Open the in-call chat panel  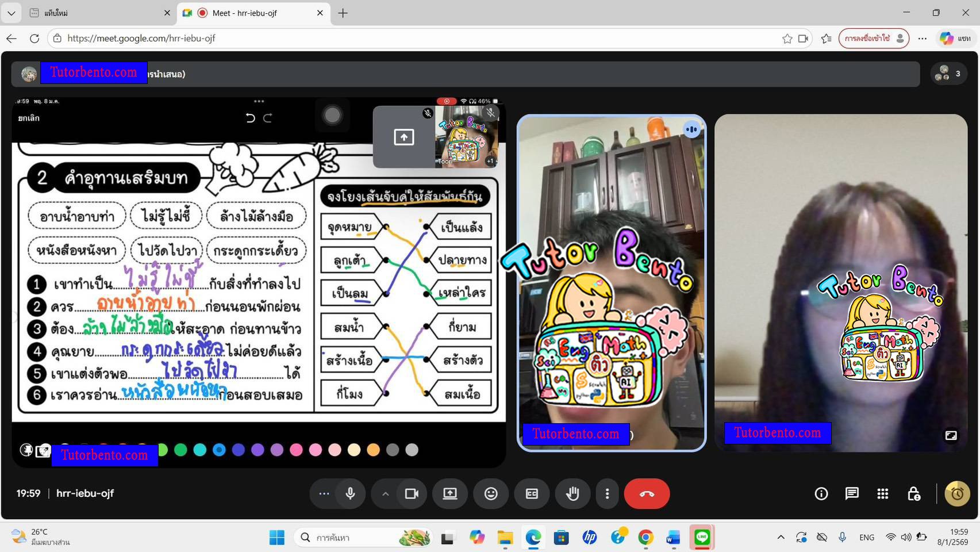pyautogui.click(x=852, y=493)
